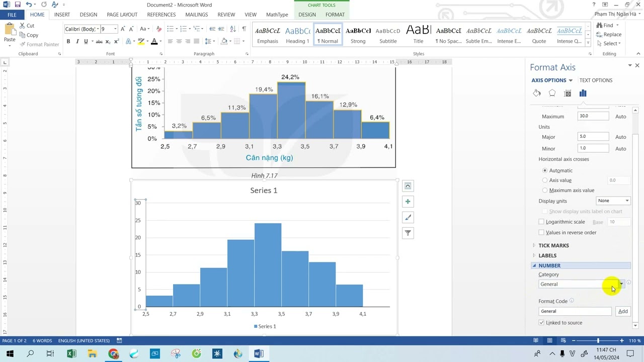Click Chart Styles brush button
644x362 pixels.
pos(408,217)
